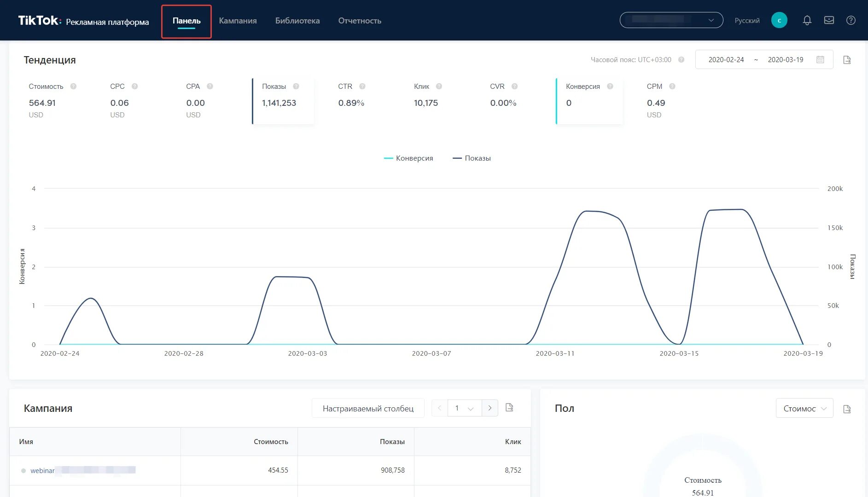Open the inbox messages icon

point(829,20)
